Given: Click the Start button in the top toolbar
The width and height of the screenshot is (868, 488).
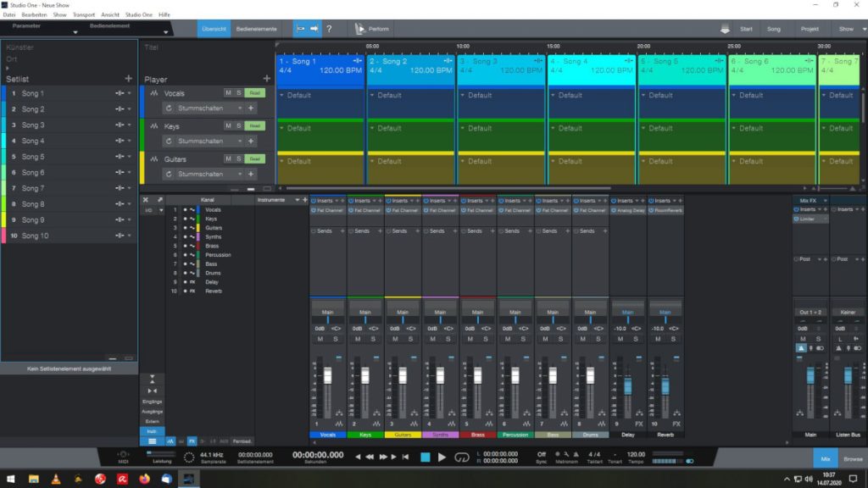Looking at the screenshot, I should (746, 28).
